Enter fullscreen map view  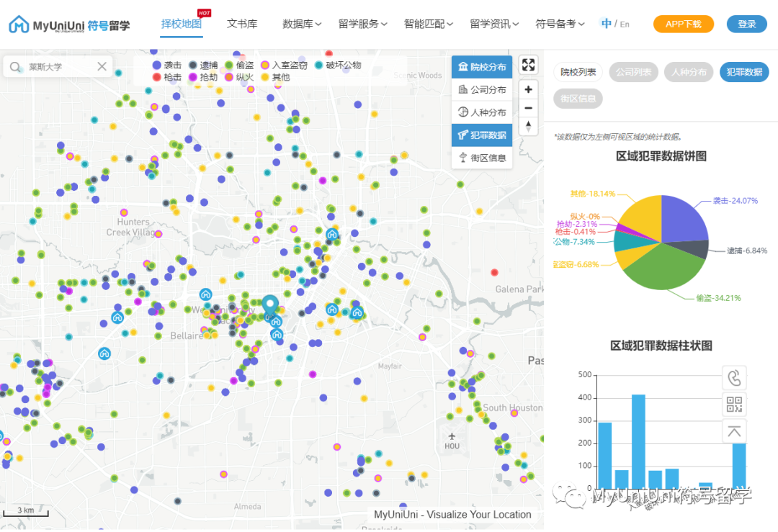click(528, 64)
